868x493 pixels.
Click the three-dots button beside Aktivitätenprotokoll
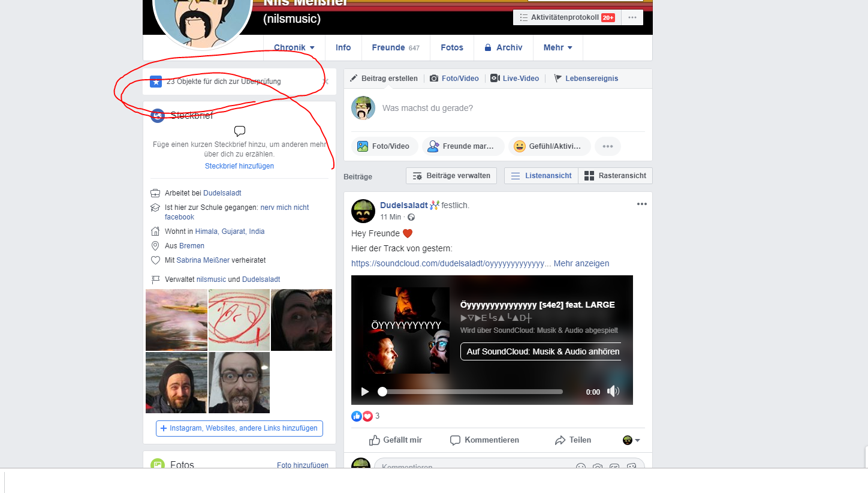(632, 17)
